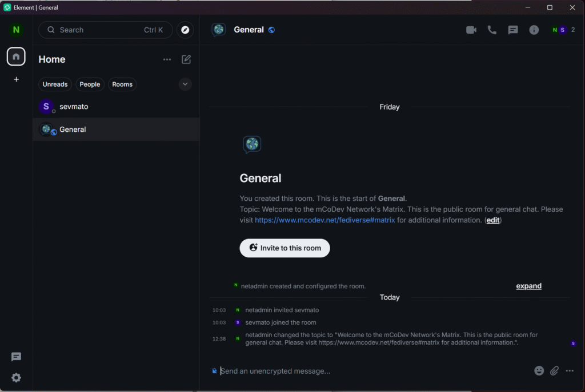Screen dimensions: 585x392
Task: Click Invite to this room button
Action: [x=285, y=248]
